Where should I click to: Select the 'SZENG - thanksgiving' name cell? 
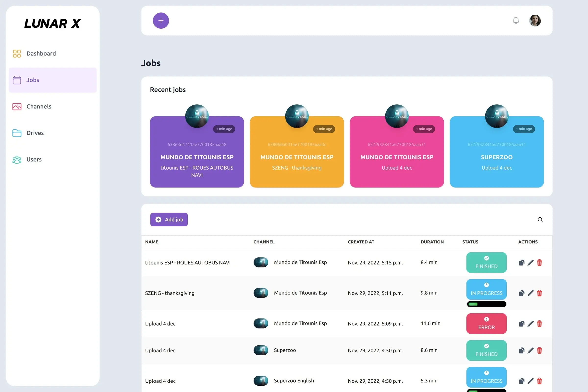(x=170, y=293)
